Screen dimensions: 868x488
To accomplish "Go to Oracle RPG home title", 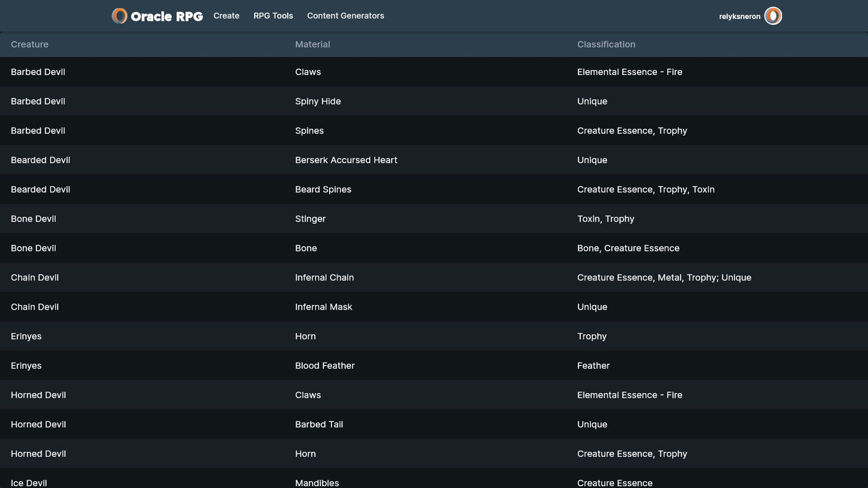I will tap(166, 16).
